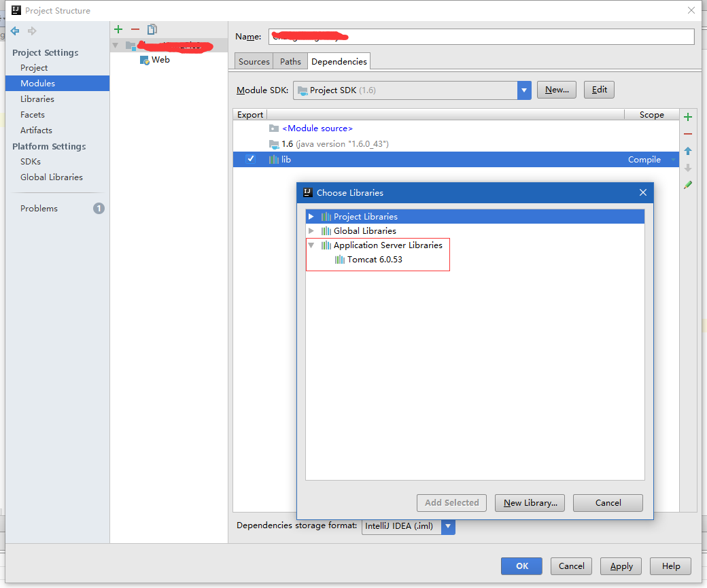Add dependency using green plus at right
The image size is (707, 588).
point(687,117)
